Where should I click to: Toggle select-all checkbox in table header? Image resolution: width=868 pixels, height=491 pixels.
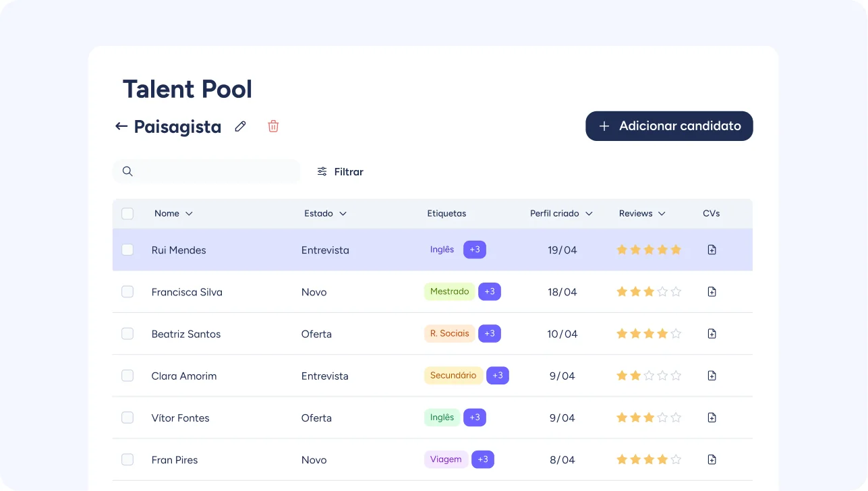tap(127, 214)
